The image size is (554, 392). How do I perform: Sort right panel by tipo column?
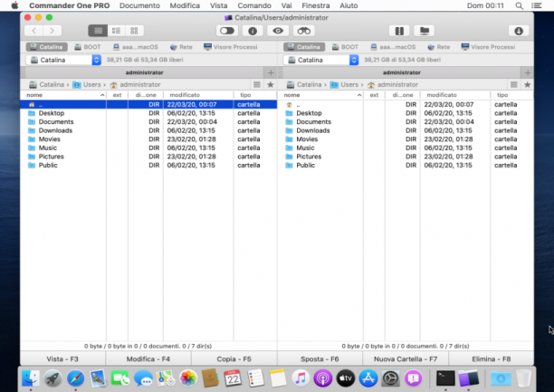click(x=511, y=95)
